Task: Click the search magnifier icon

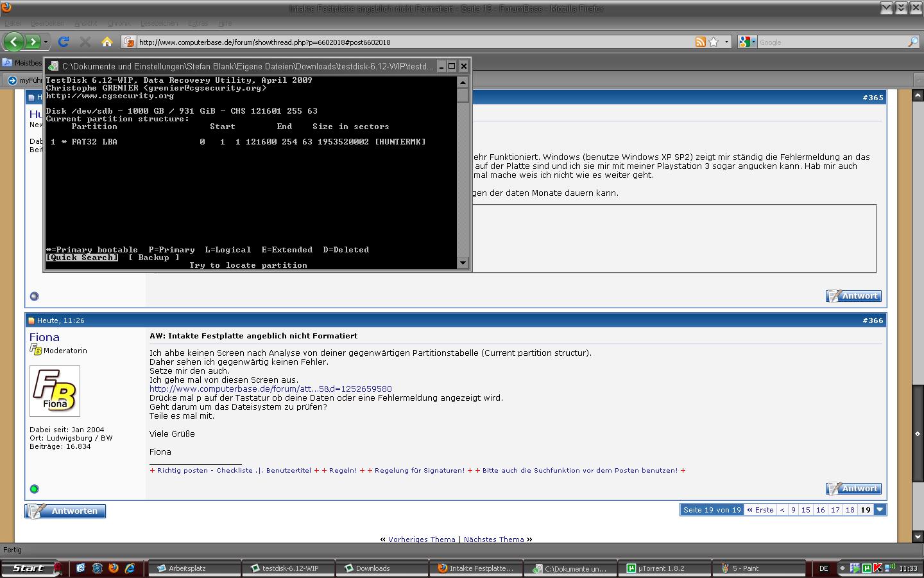Action: coord(913,42)
